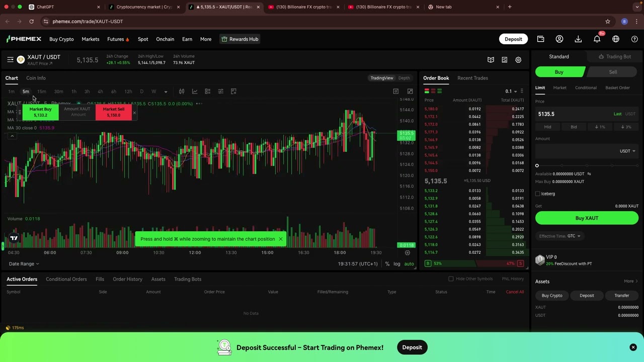Click the chart fullscreen icon
Screen dimensions: 644x362
point(410,92)
